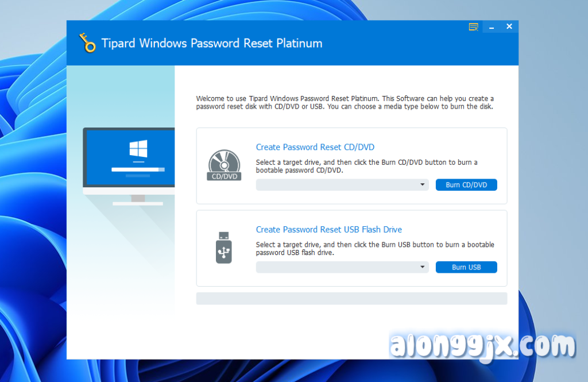Close the Tipard Windows Password Reset window
This screenshot has height=382, width=588.
click(509, 27)
